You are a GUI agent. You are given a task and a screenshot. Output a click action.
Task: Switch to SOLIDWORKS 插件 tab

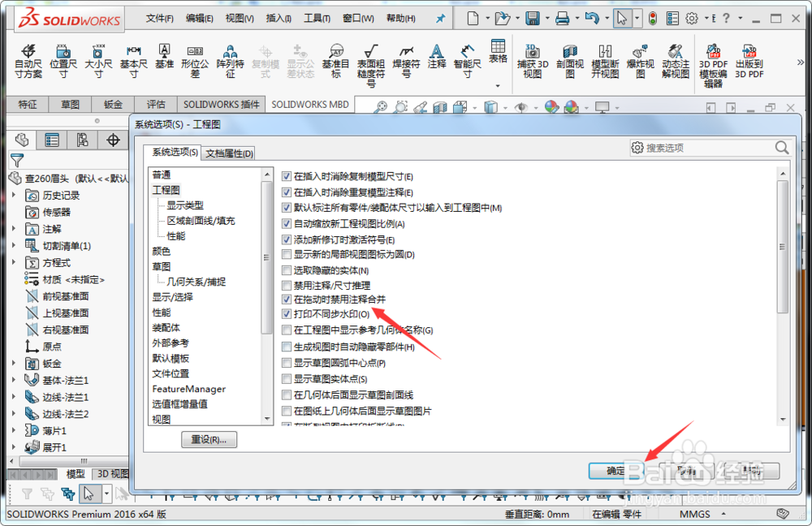pos(221,105)
